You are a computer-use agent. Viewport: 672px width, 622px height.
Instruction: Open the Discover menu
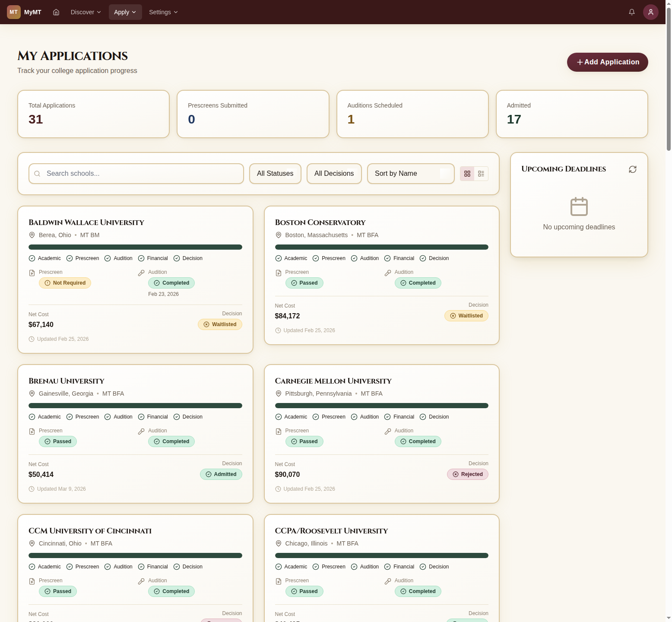(86, 12)
